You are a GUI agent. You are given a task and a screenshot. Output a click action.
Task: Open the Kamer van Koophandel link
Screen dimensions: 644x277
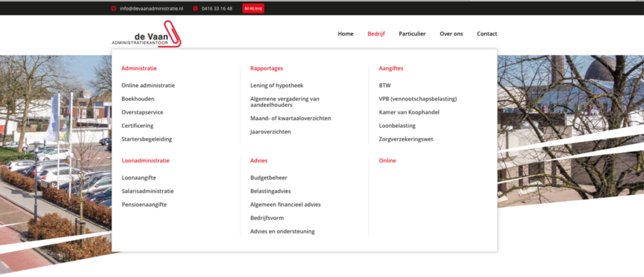[409, 112]
